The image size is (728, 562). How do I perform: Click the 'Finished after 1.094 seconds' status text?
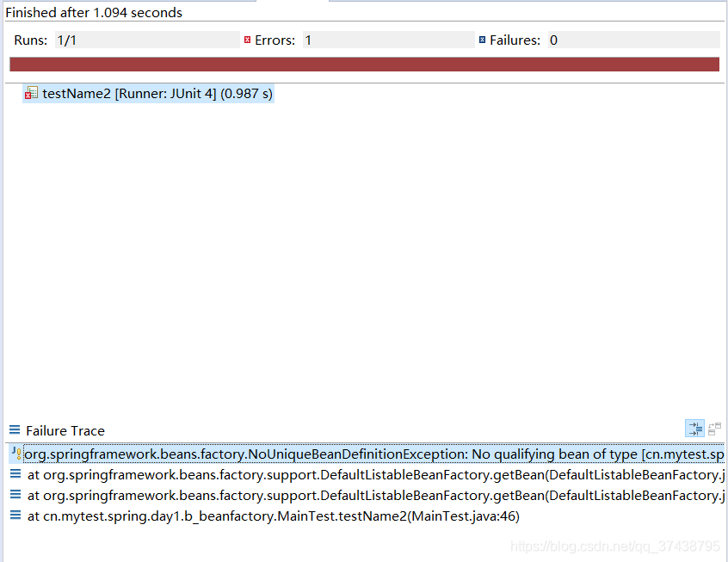coord(94,13)
